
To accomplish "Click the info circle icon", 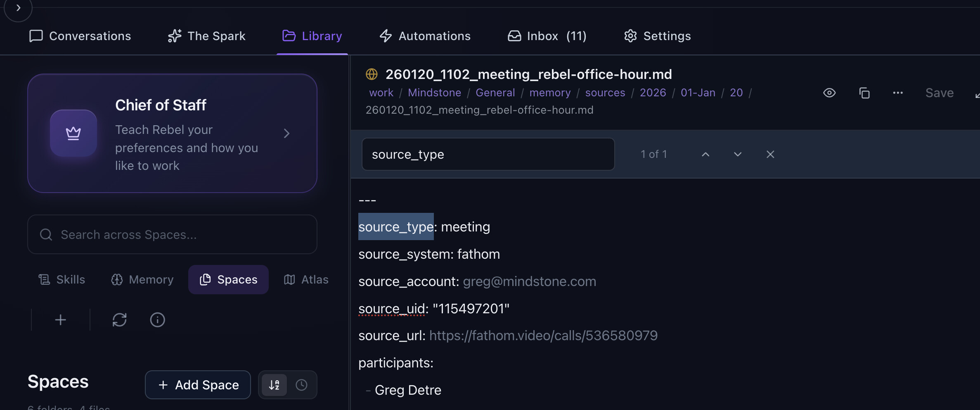I will pos(157,320).
